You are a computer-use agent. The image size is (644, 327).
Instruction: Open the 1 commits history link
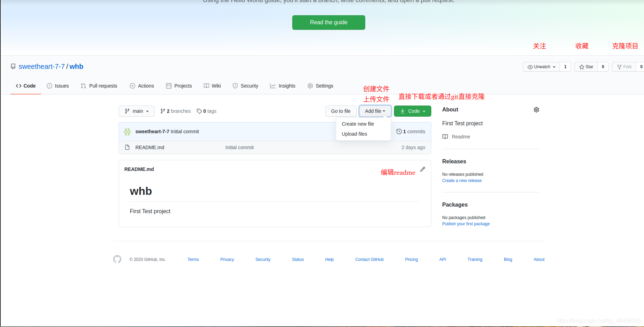pos(411,131)
